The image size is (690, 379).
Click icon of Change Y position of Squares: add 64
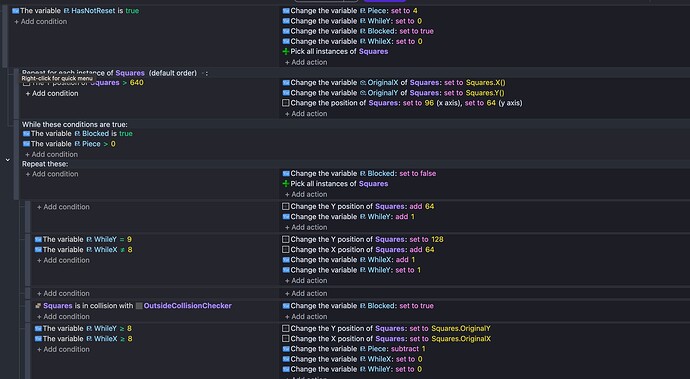(286, 206)
